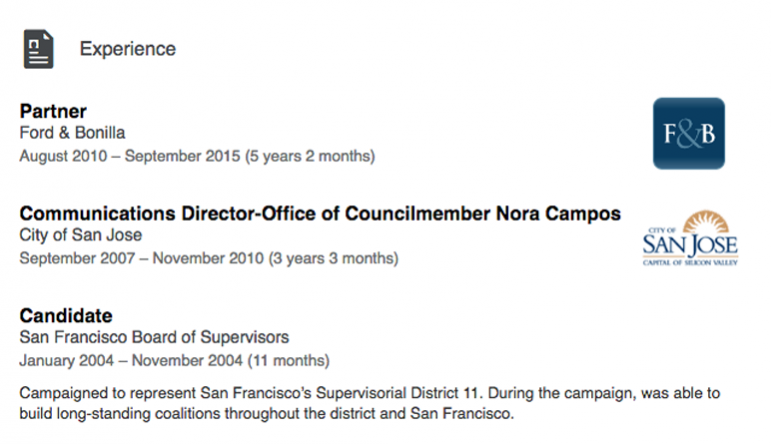Click the sun graphic in San Jose logo
The width and height of the screenshot is (771, 444).
tap(707, 222)
